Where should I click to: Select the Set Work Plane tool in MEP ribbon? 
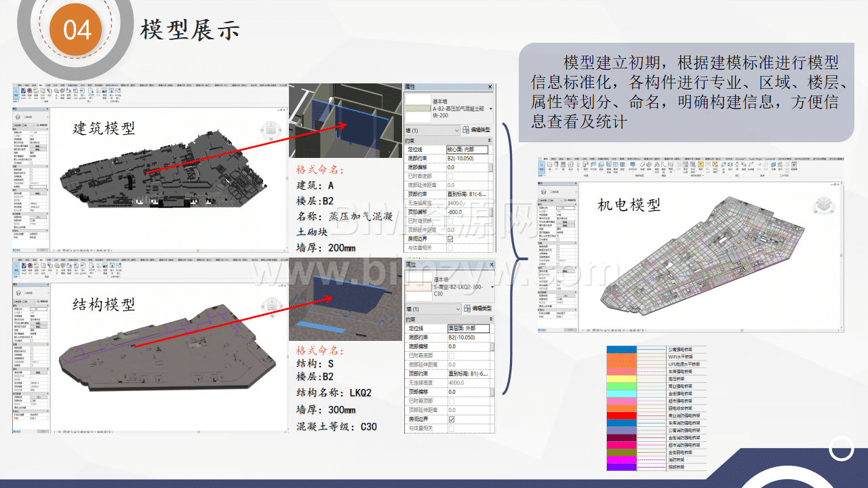773,167
